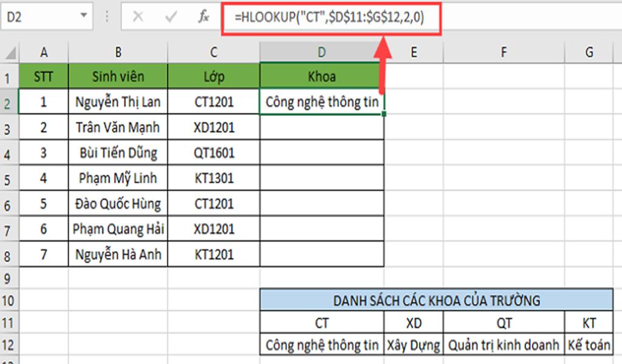Click DANH SÁCH CÁC KHOA CỦA TRƯỜNG title
Image resolution: width=622 pixels, height=364 pixels.
[x=436, y=300]
